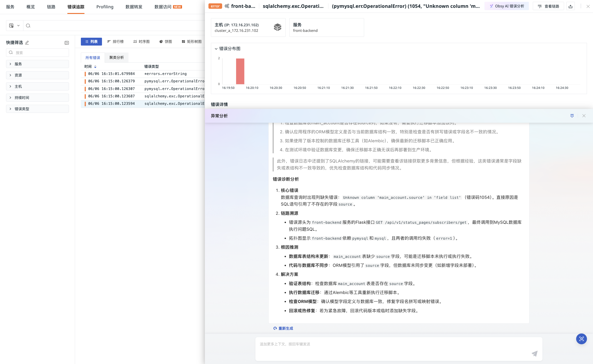This screenshot has width=593, height=364.
Task: Collapse the 快捷筛选 sidebar panel
Action: [67, 43]
